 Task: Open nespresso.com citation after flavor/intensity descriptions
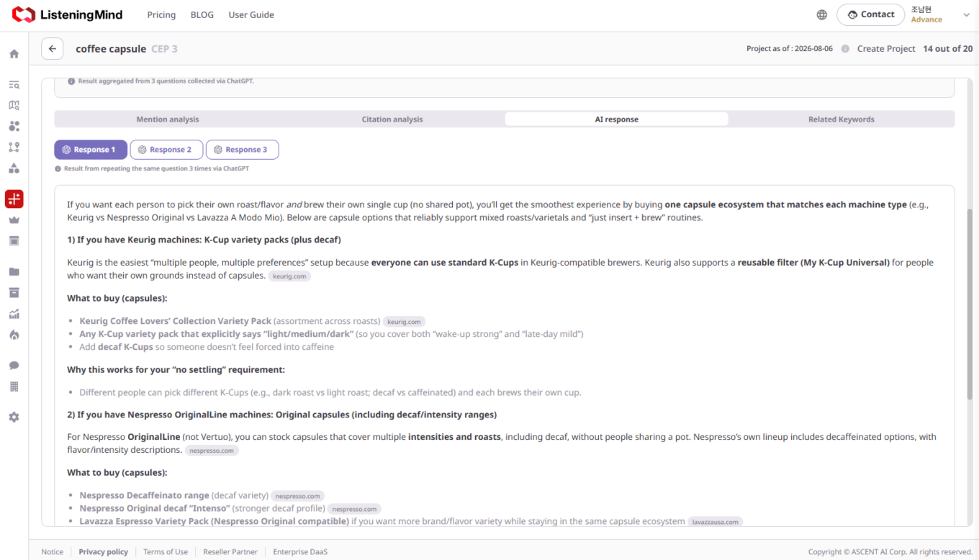pyautogui.click(x=212, y=451)
